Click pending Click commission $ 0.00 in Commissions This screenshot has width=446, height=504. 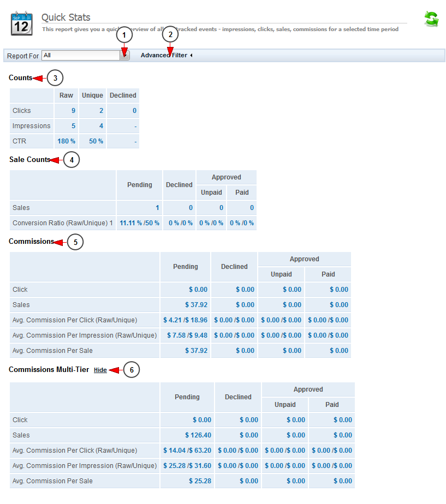[x=198, y=290]
